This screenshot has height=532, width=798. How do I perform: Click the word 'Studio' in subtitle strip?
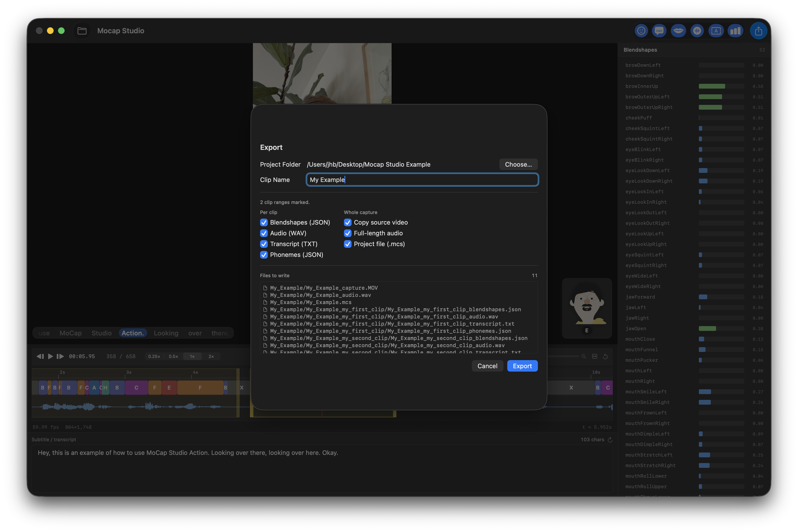tap(101, 333)
